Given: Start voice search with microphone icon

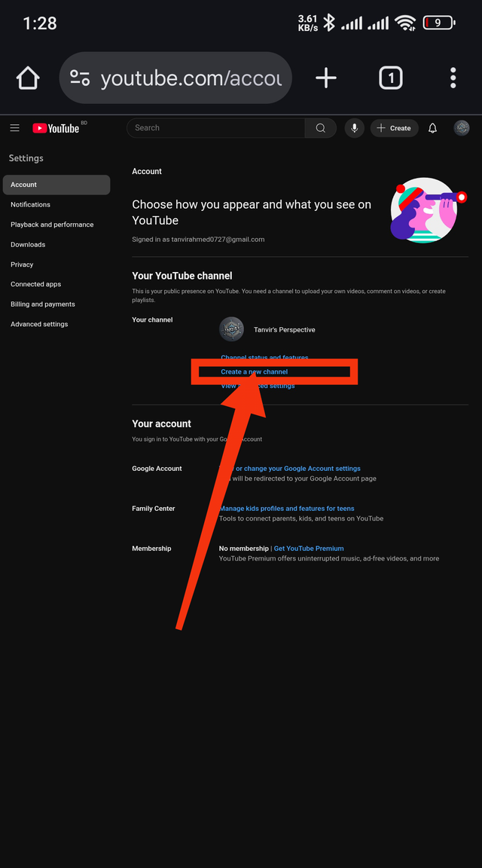Looking at the screenshot, I should point(354,128).
